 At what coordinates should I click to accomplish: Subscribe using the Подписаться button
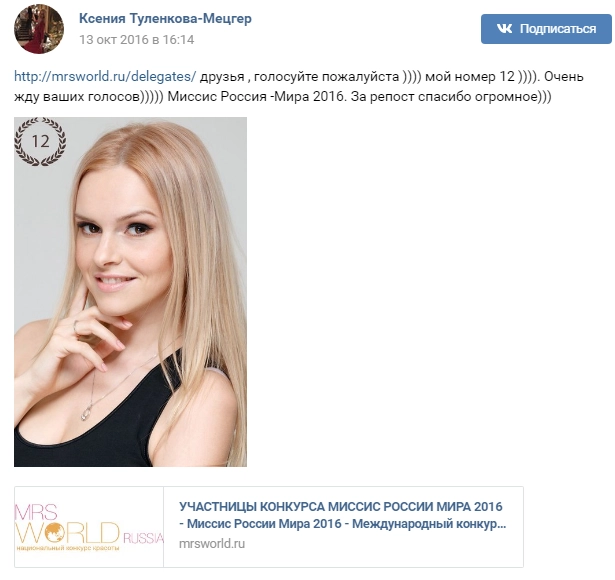pyautogui.click(x=546, y=29)
